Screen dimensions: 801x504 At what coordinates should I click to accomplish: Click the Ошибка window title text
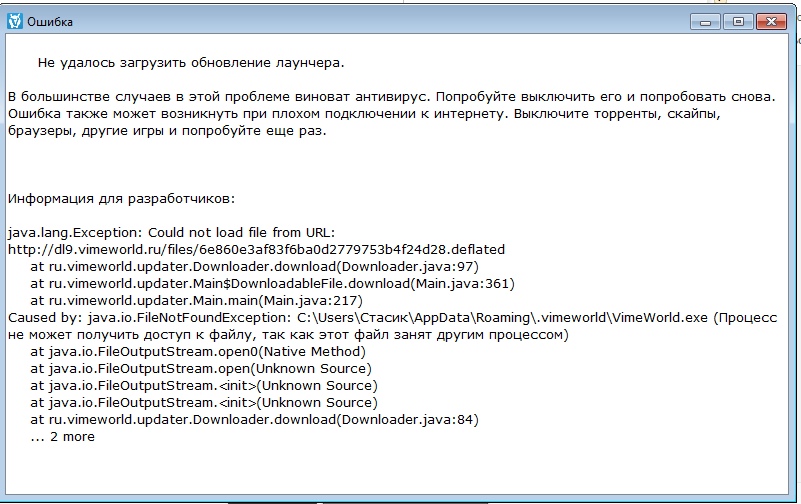pos(50,22)
